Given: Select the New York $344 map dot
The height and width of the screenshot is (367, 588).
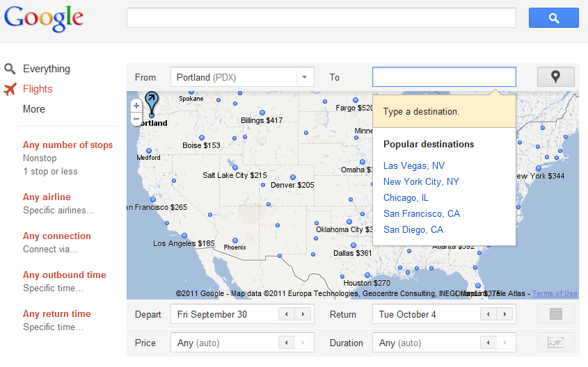Looking at the screenshot, I should click(x=539, y=168).
